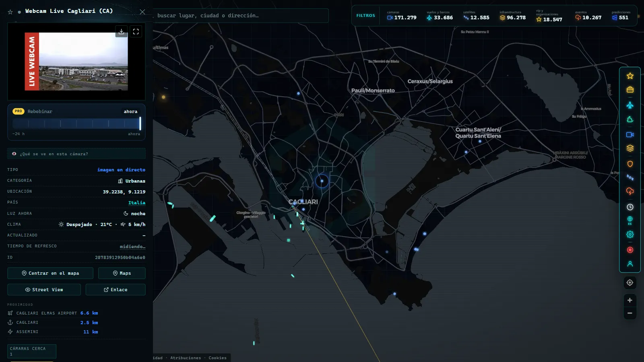Open the FILTROS menu
The image size is (644, 362).
365,16
